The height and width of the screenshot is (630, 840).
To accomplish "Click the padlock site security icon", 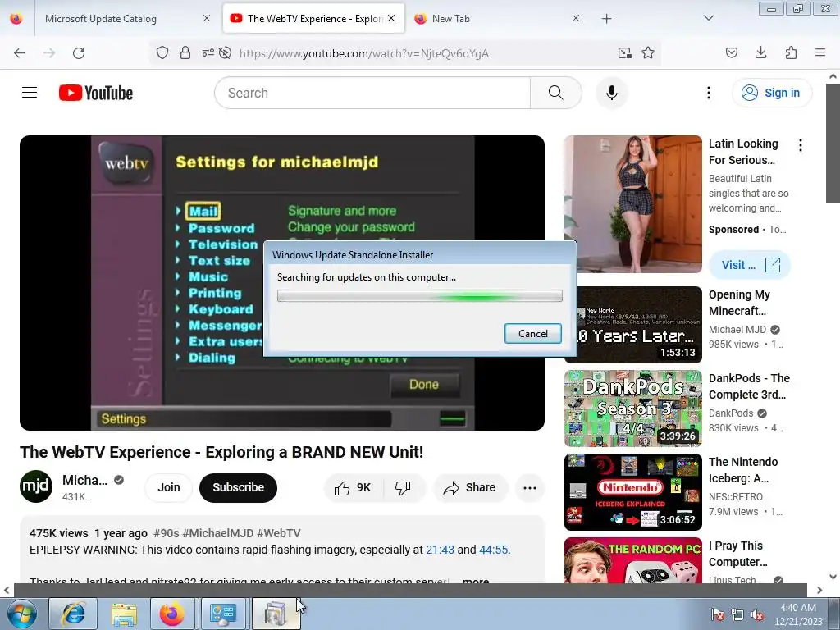I will tap(185, 52).
